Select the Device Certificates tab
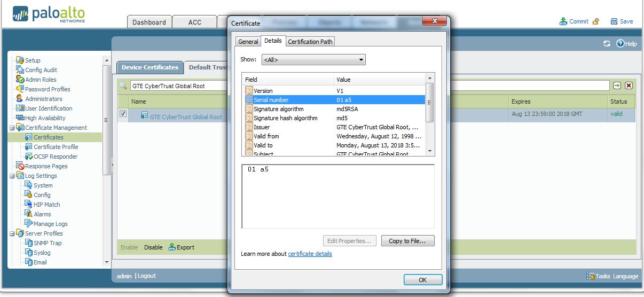644x297 pixels. [150, 67]
